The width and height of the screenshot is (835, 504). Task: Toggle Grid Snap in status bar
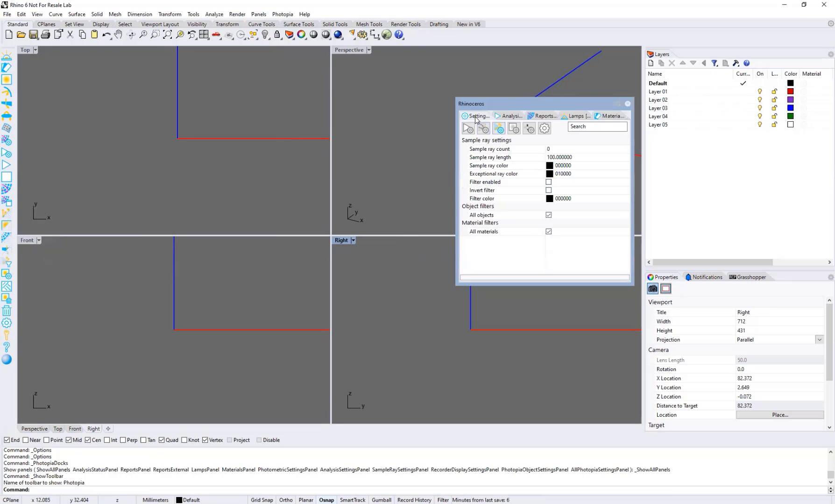pos(262,500)
